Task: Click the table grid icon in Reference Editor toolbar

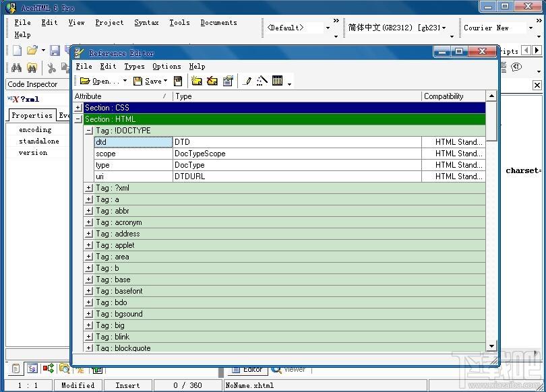Action: click(x=278, y=80)
